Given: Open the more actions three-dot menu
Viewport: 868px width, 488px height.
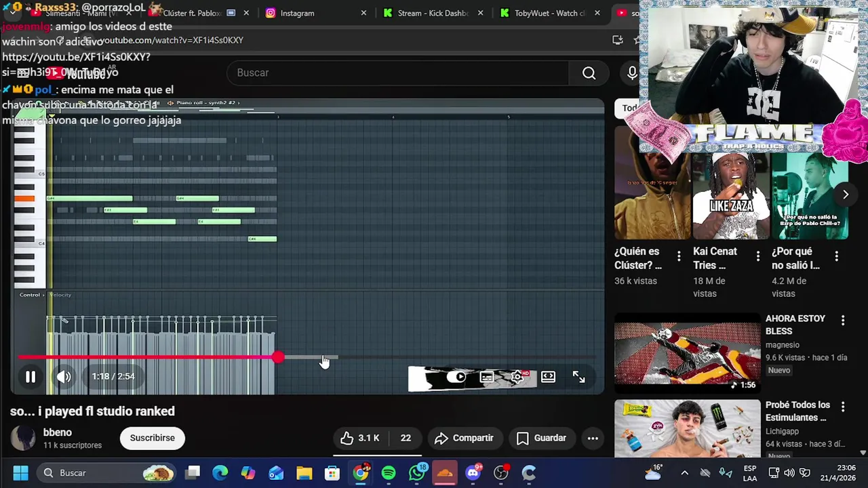Looking at the screenshot, I should pyautogui.click(x=593, y=438).
